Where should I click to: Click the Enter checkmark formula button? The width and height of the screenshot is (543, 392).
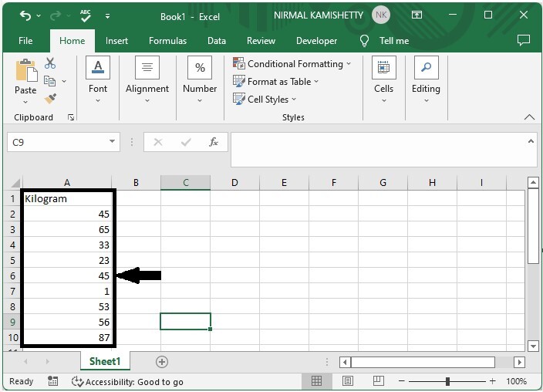pyautogui.click(x=186, y=142)
